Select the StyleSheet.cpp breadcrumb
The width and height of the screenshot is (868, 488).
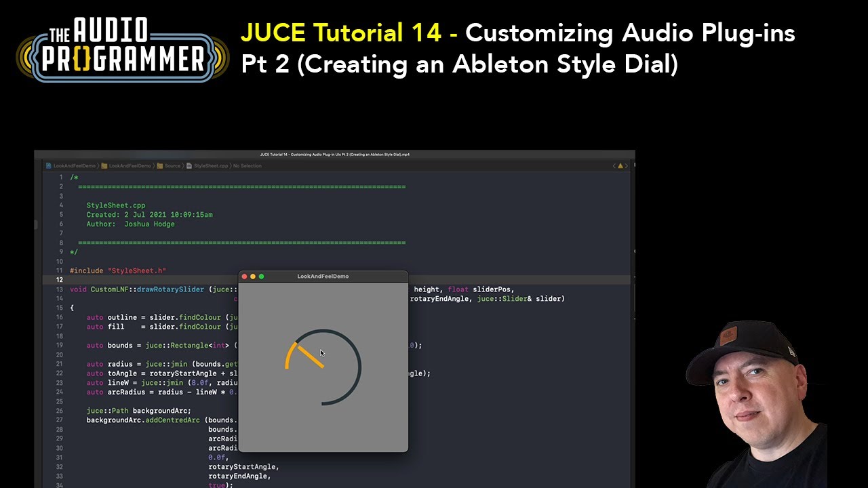click(208, 165)
